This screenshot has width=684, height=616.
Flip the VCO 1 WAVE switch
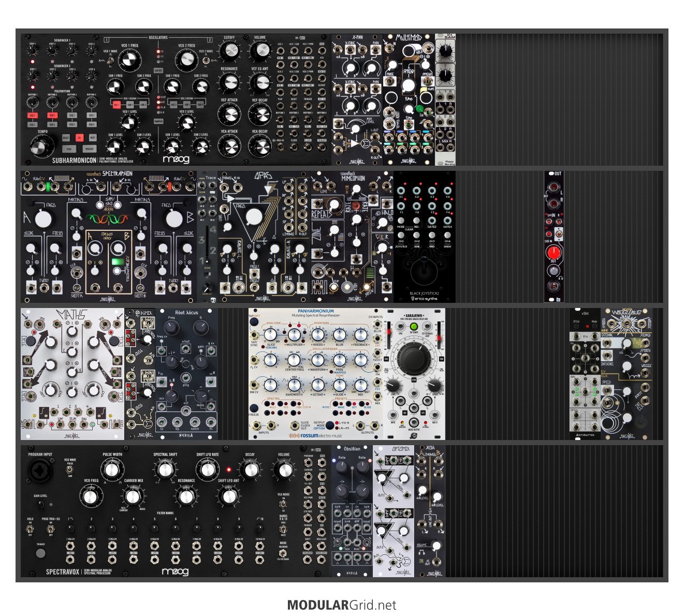(x=111, y=60)
